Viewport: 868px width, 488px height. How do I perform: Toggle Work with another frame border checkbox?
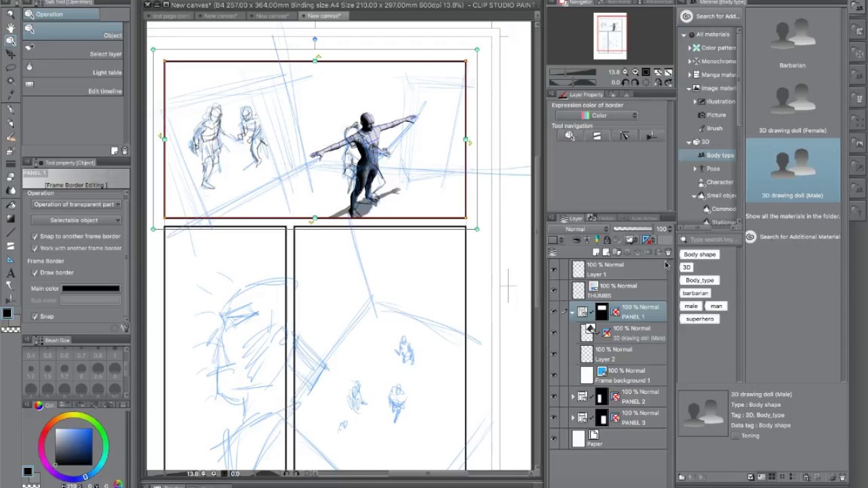(x=35, y=248)
